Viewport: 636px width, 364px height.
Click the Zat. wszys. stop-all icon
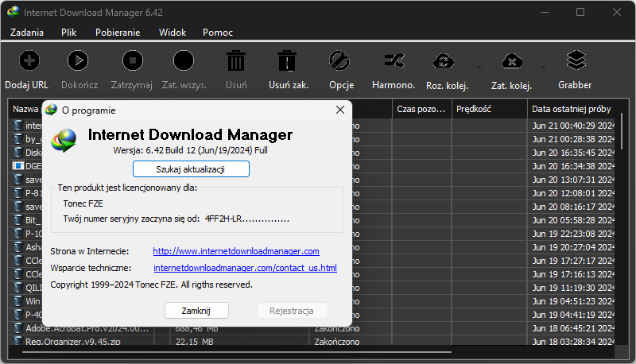[184, 61]
